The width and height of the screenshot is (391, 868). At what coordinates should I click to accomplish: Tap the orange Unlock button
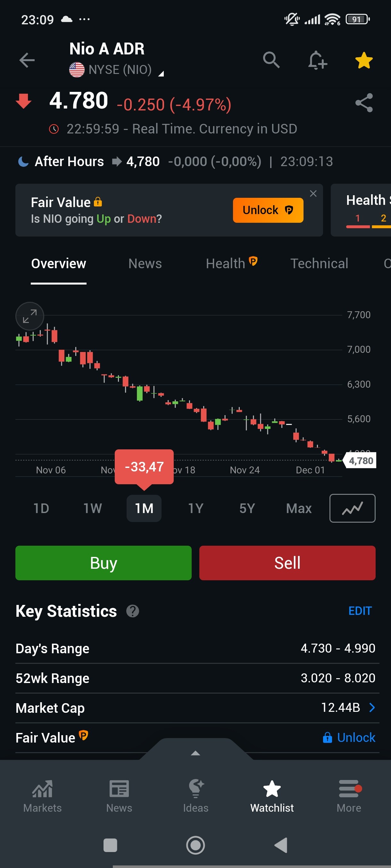pos(268,210)
